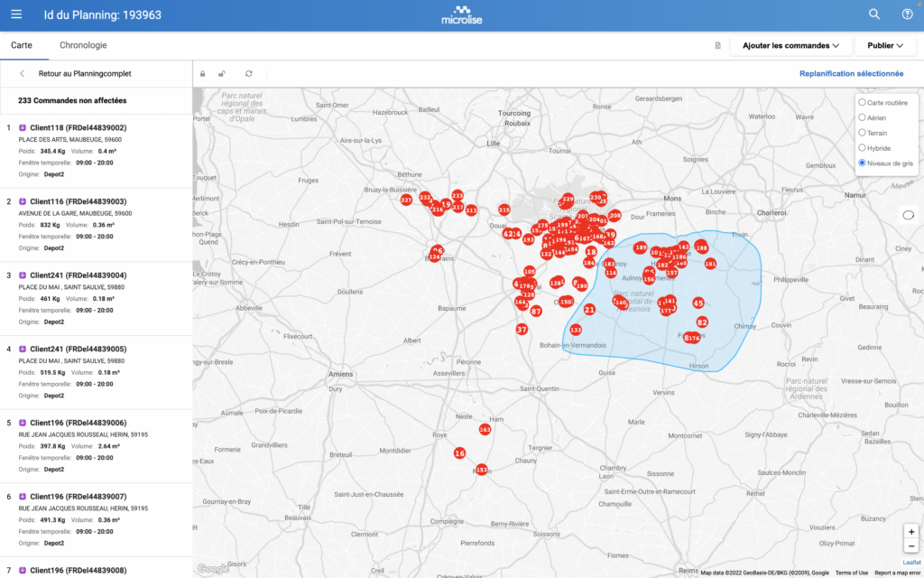Select map marker 163
This screenshot has height=578, width=924.
click(x=485, y=429)
